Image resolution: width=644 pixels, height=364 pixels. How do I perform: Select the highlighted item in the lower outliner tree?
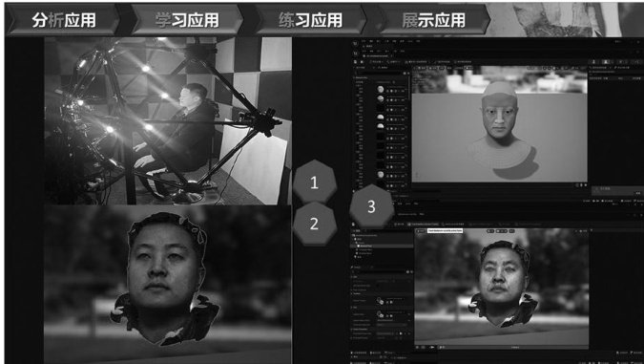click(x=382, y=246)
